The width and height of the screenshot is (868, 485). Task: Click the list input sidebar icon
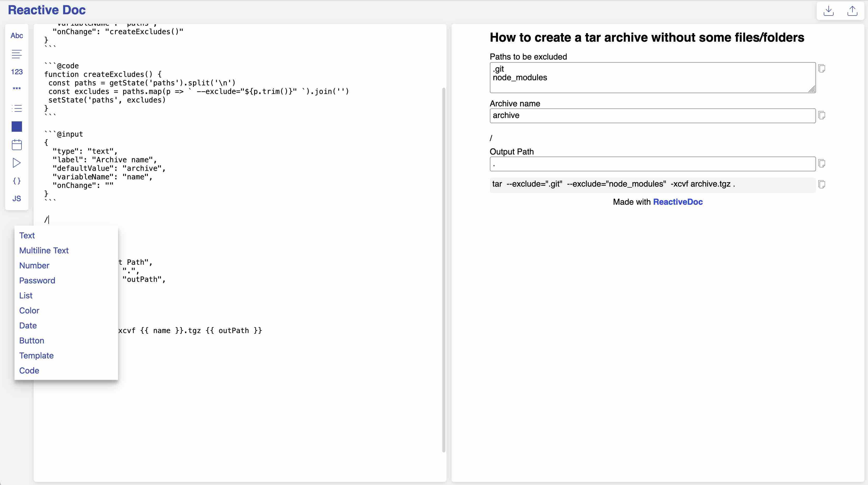point(17,108)
